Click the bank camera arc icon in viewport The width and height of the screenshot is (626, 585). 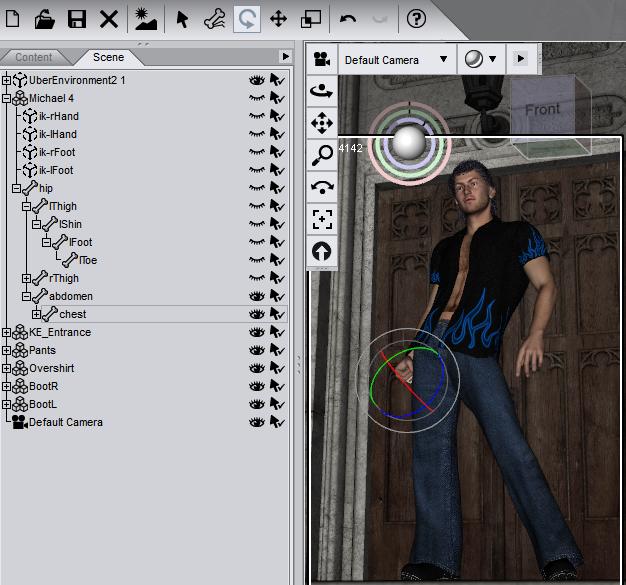pyautogui.click(x=322, y=187)
